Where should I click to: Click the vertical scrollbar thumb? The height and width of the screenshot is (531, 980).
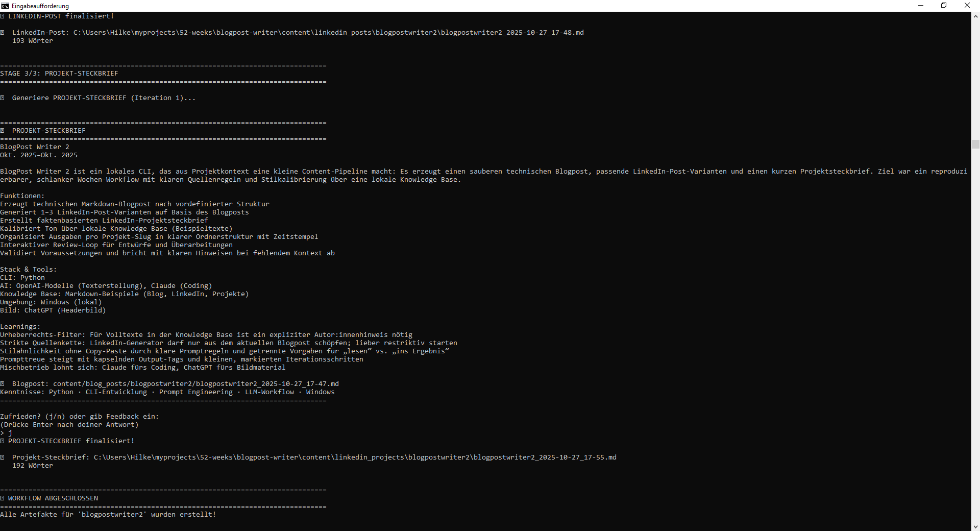point(975,144)
